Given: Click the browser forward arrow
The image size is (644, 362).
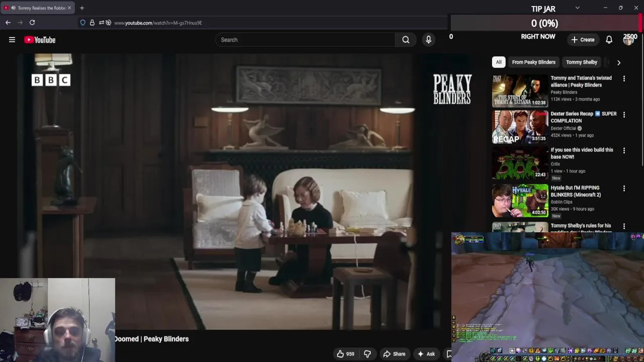Looking at the screenshot, I should point(20,23).
